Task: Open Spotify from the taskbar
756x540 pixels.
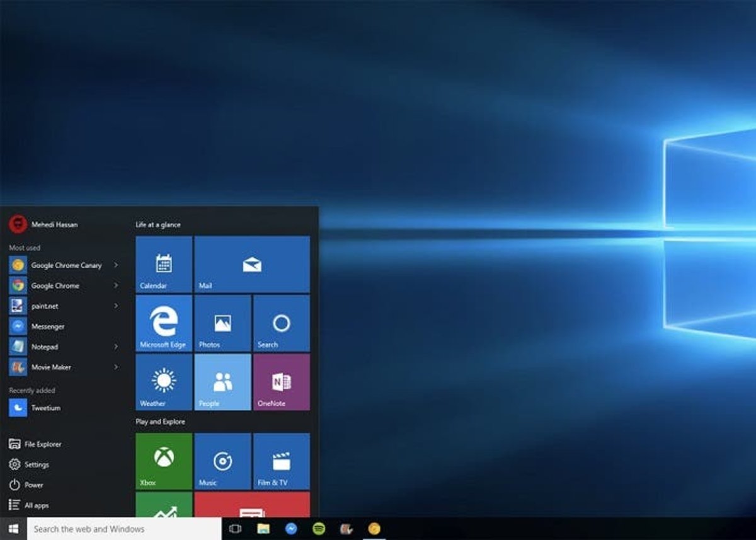Action: pos(319,529)
